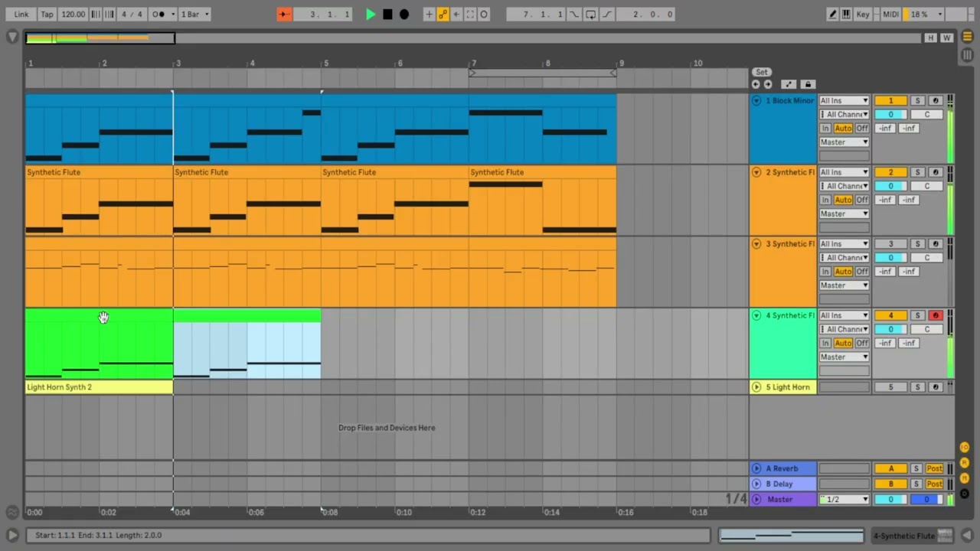980x551 pixels.
Task: Disarm recording on track 4
Action: click(935, 315)
